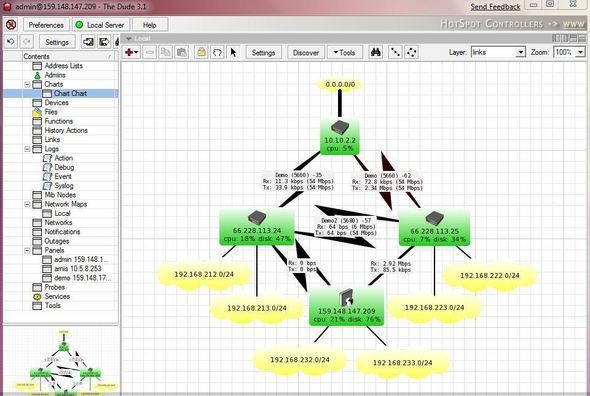The width and height of the screenshot is (590, 396).
Task: Select Admins in Contents tree
Action: tap(55, 75)
